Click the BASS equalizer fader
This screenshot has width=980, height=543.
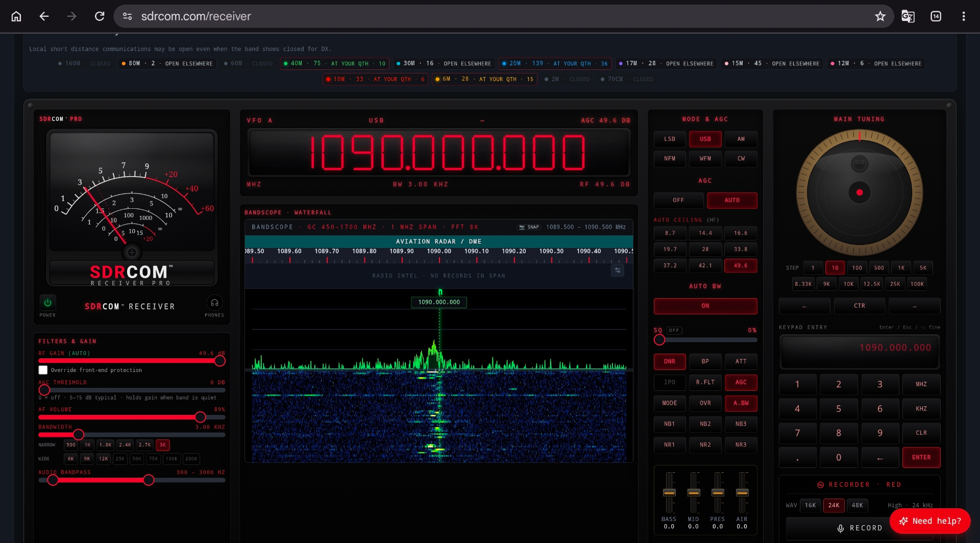click(669, 493)
